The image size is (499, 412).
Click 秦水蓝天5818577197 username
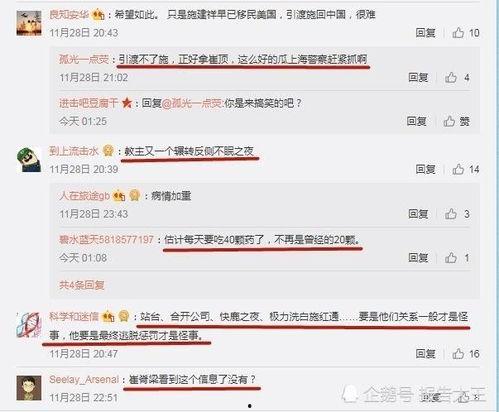pos(106,239)
